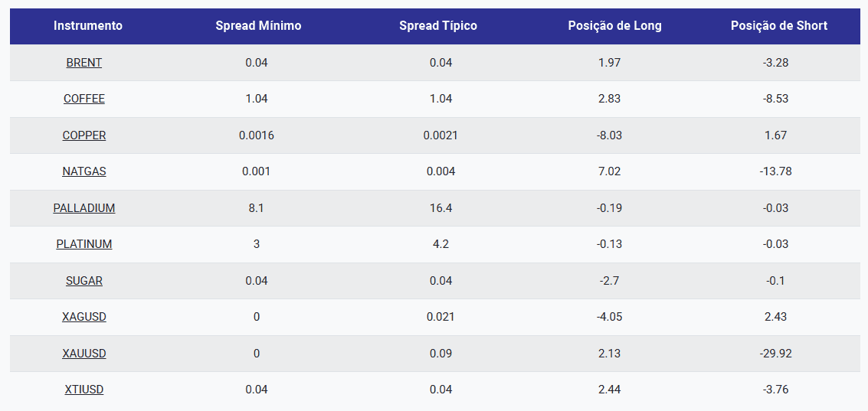The width and height of the screenshot is (868, 411).
Task: Select the PALLADIUM instrument link
Action: [x=84, y=208]
